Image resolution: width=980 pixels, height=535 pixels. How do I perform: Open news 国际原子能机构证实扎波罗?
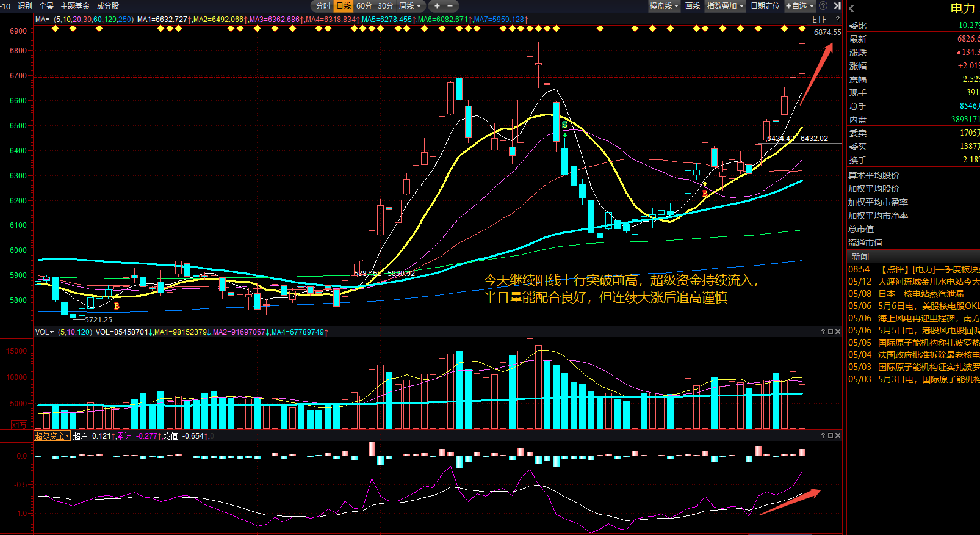point(914,367)
